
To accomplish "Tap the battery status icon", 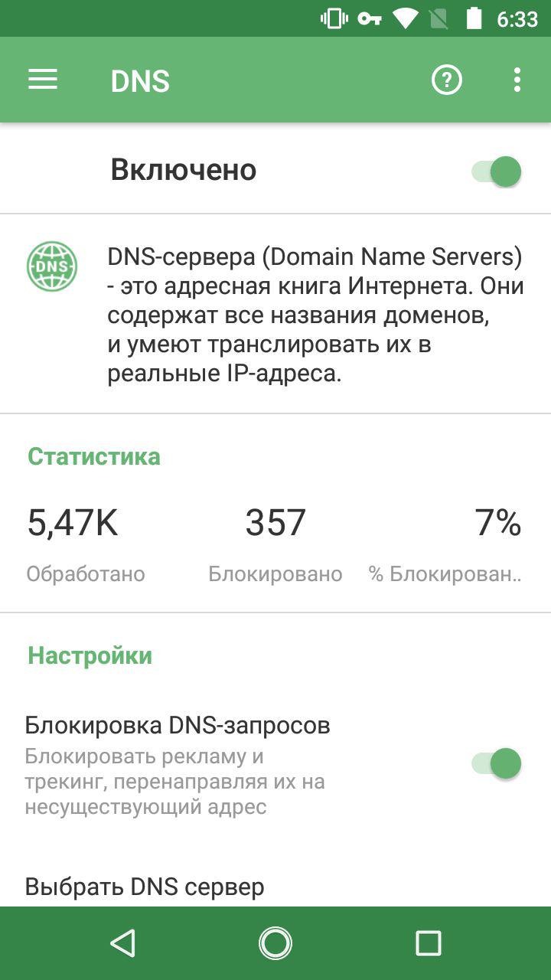I will tap(475, 18).
